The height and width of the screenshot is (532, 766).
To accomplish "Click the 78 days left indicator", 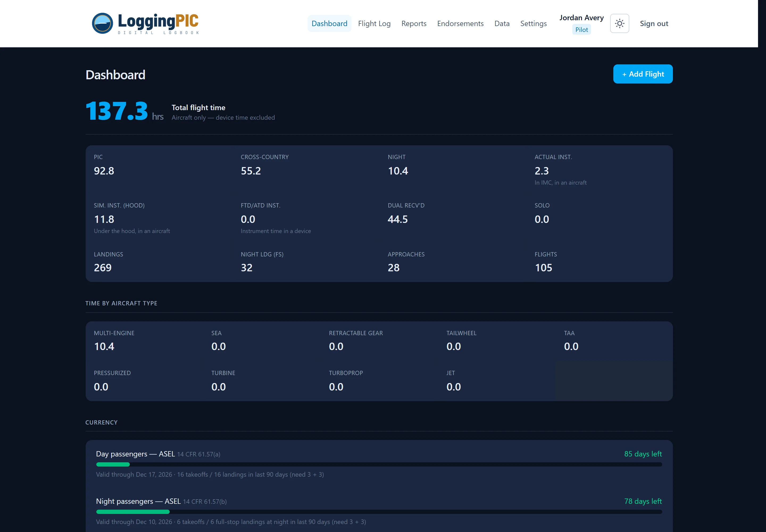I will point(643,501).
